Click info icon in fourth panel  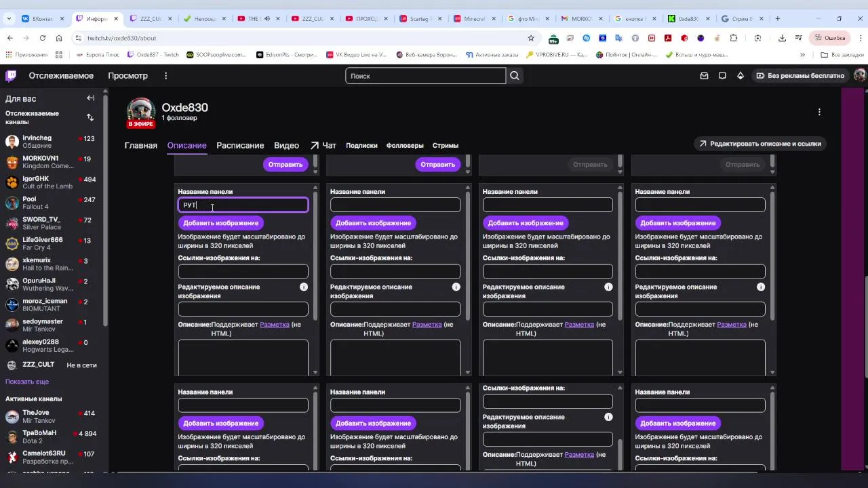(x=761, y=287)
